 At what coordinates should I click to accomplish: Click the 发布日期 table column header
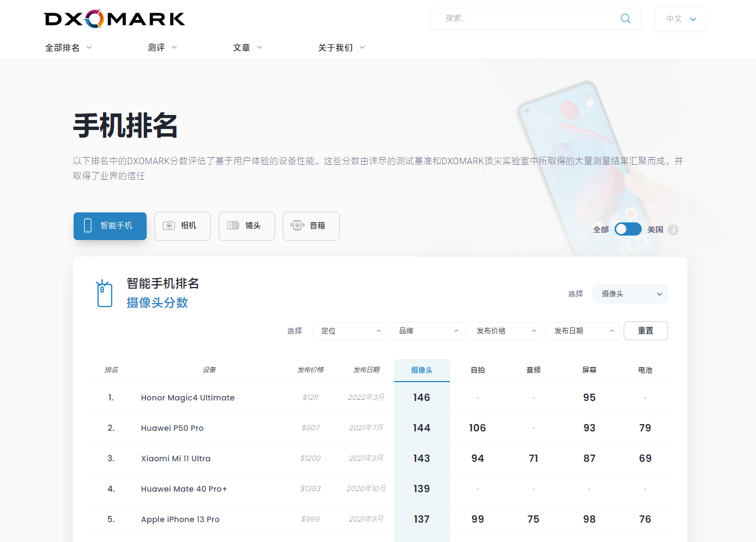[x=366, y=370]
